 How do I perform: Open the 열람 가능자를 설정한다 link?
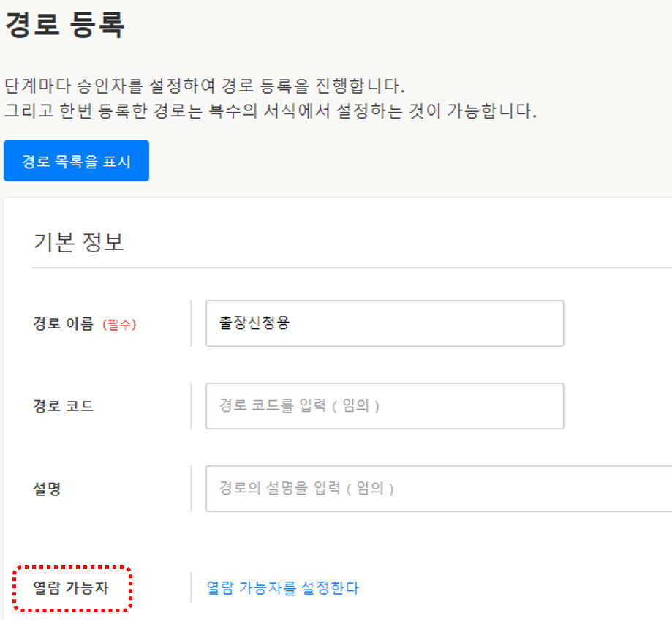283,588
